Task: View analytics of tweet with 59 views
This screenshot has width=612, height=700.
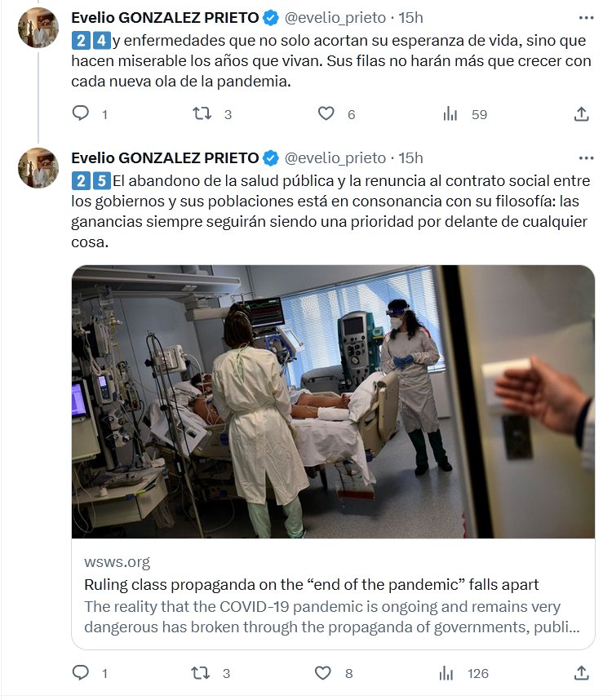Action: 450,114
